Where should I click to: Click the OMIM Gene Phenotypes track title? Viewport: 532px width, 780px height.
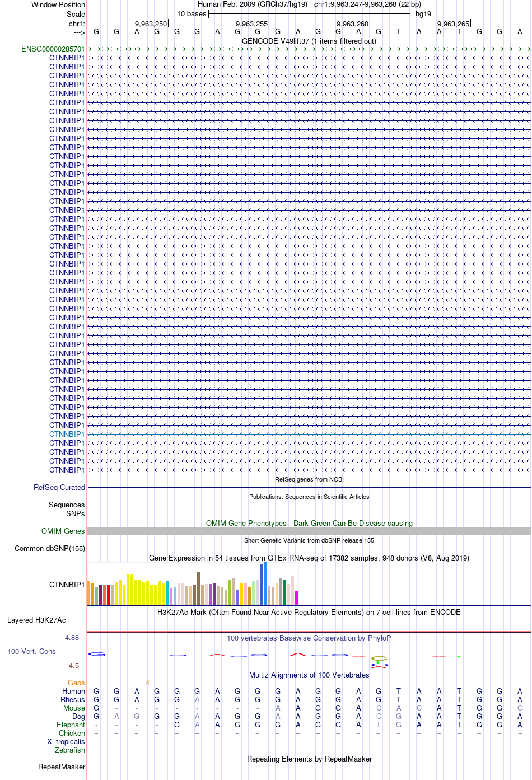pyautogui.click(x=309, y=524)
